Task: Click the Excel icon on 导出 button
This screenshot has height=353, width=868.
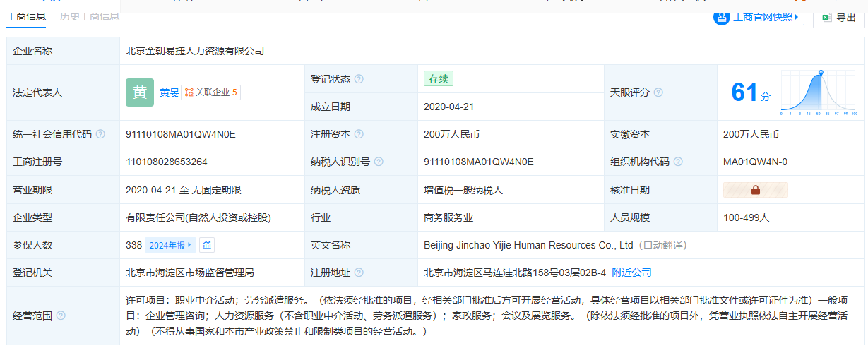Action: [x=826, y=18]
